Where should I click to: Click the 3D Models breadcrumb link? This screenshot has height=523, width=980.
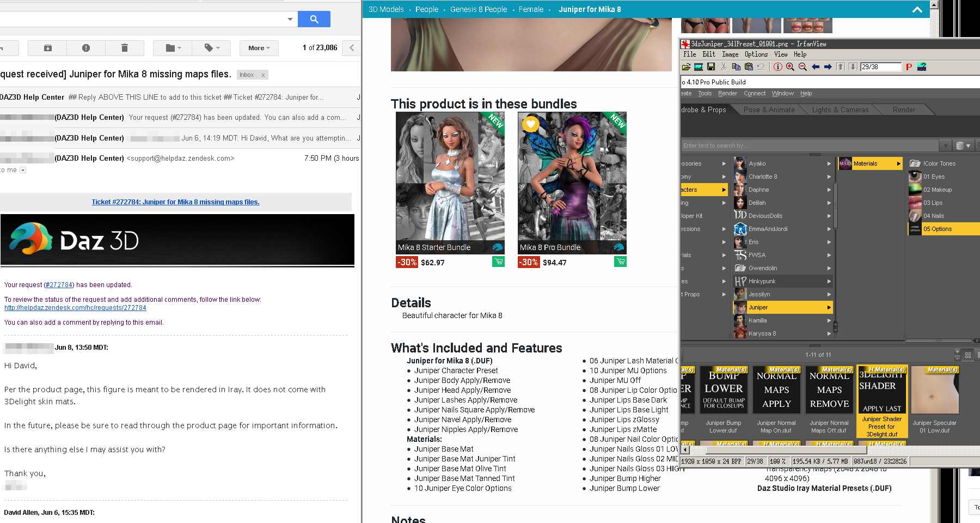(386, 9)
